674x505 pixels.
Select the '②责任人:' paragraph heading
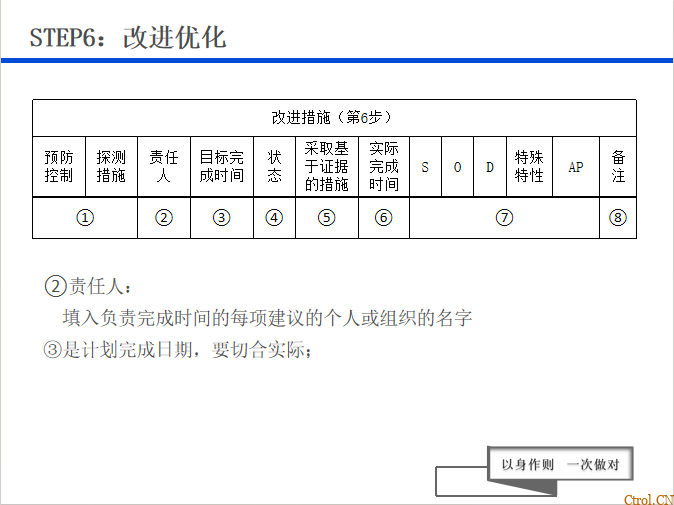click(88, 286)
